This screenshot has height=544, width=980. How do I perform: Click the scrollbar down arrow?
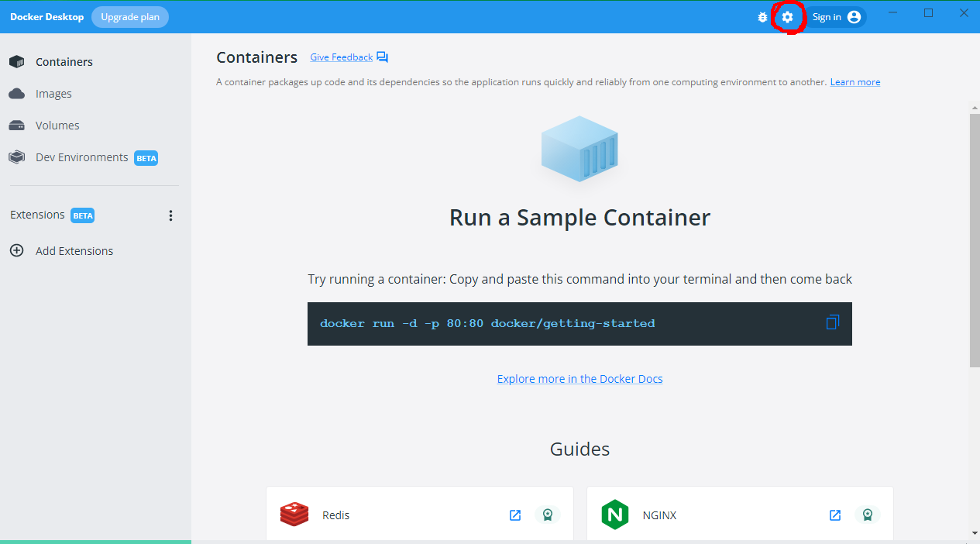coord(975,533)
